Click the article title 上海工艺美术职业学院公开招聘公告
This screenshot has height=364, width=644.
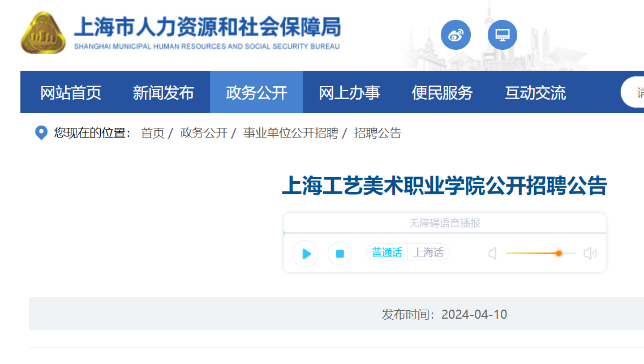click(x=445, y=186)
